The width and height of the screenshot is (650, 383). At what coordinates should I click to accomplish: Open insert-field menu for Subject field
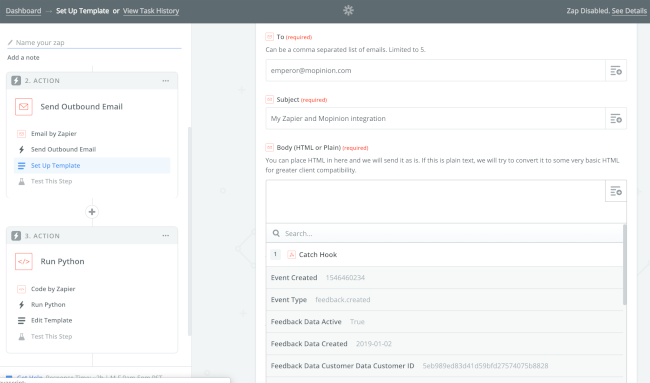pos(616,119)
